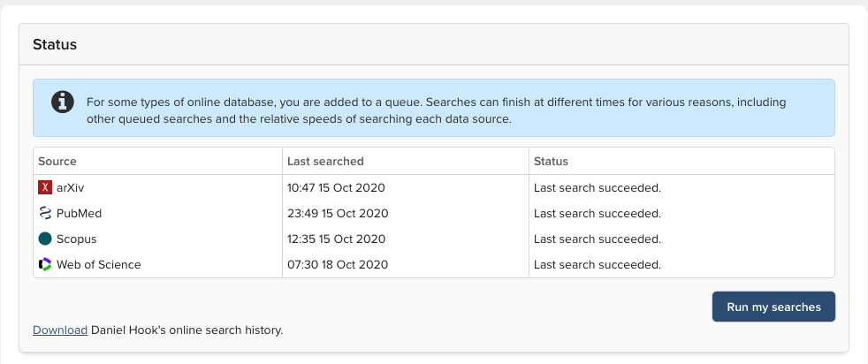Click the Web of Science icon
The width and height of the screenshot is (868, 364).
[x=45, y=264]
